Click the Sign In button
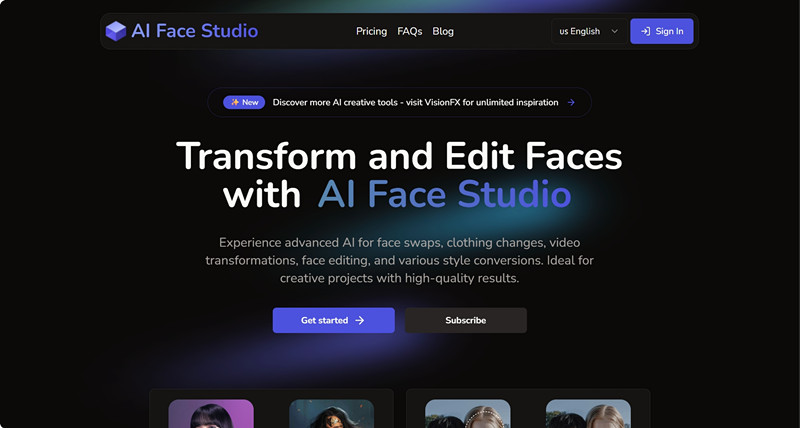This screenshot has width=800, height=428. point(662,31)
